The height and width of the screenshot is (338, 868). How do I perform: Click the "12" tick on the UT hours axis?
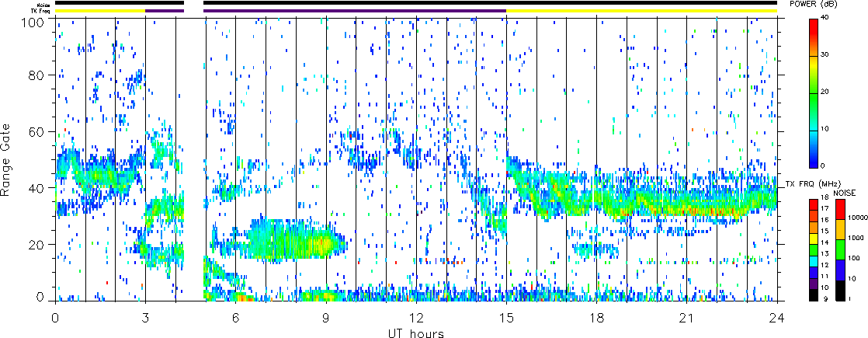[416, 317]
